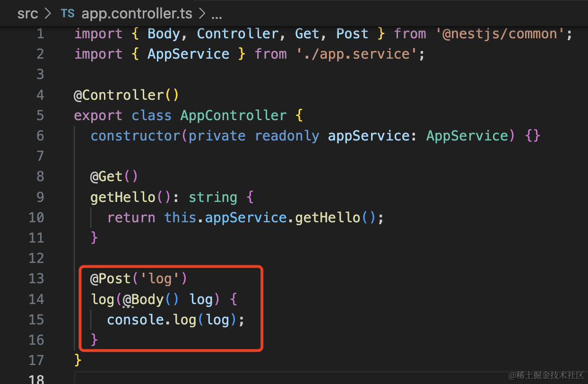Click the TS file icon in breadcrumb

(x=68, y=13)
